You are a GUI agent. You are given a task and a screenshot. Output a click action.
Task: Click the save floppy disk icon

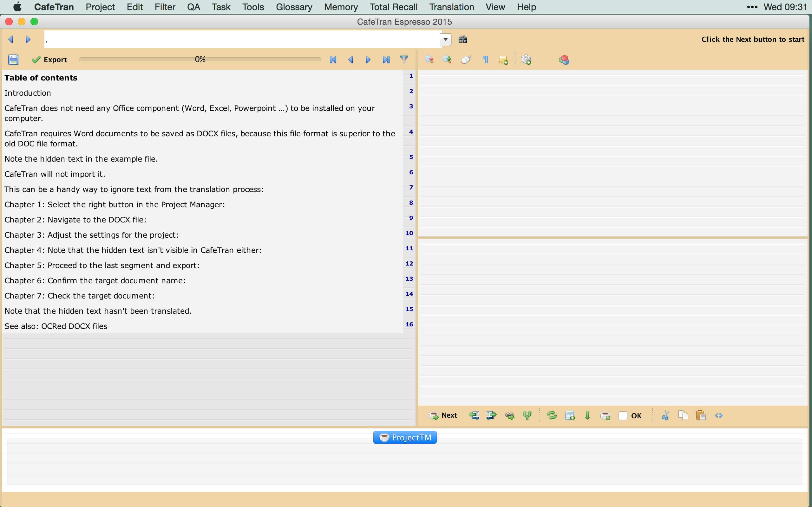pyautogui.click(x=13, y=60)
